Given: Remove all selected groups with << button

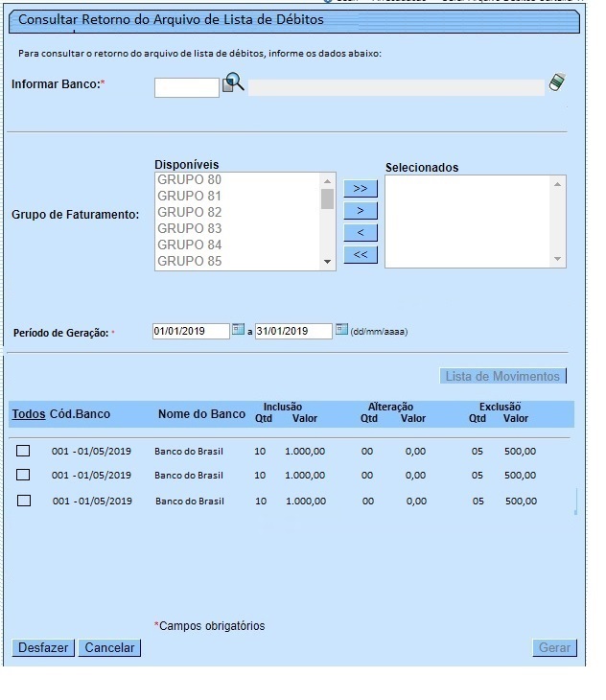Looking at the screenshot, I should 360,255.
